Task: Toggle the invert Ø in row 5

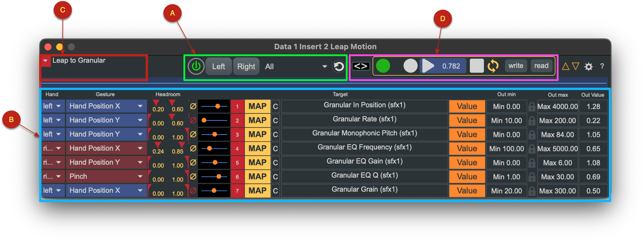Action: tap(193, 162)
